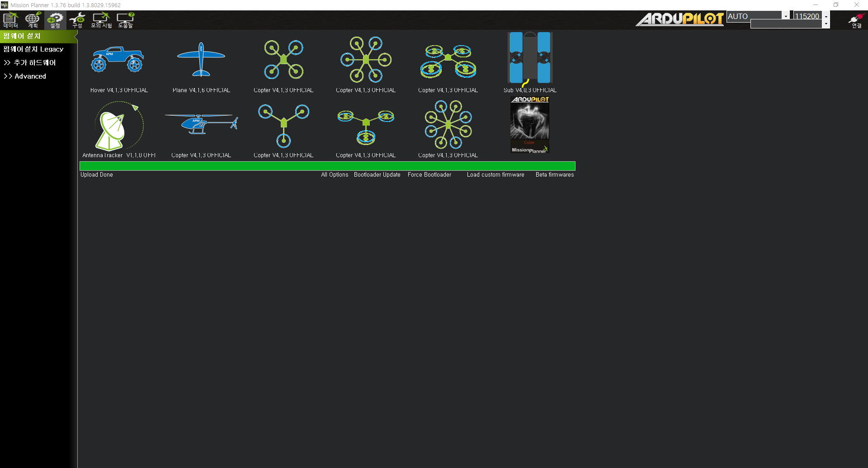Click the Bootloader Update link
The height and width of the screenshot is (468, 868).
[x=377, y=174]
